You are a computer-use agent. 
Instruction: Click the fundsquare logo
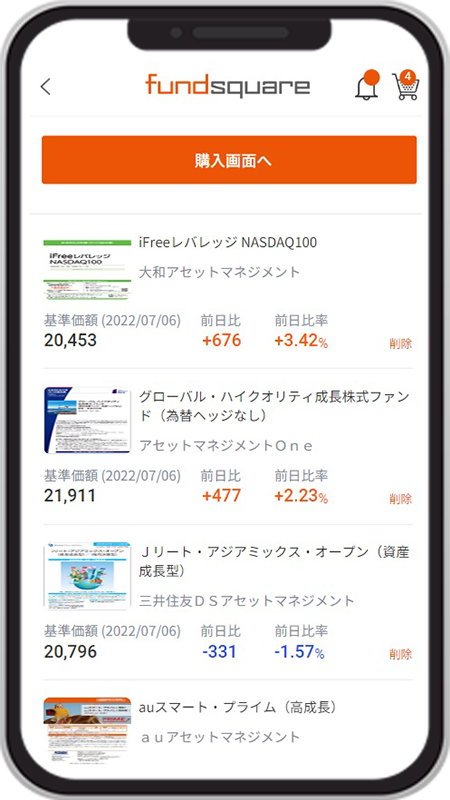click(x=228, y=85)
